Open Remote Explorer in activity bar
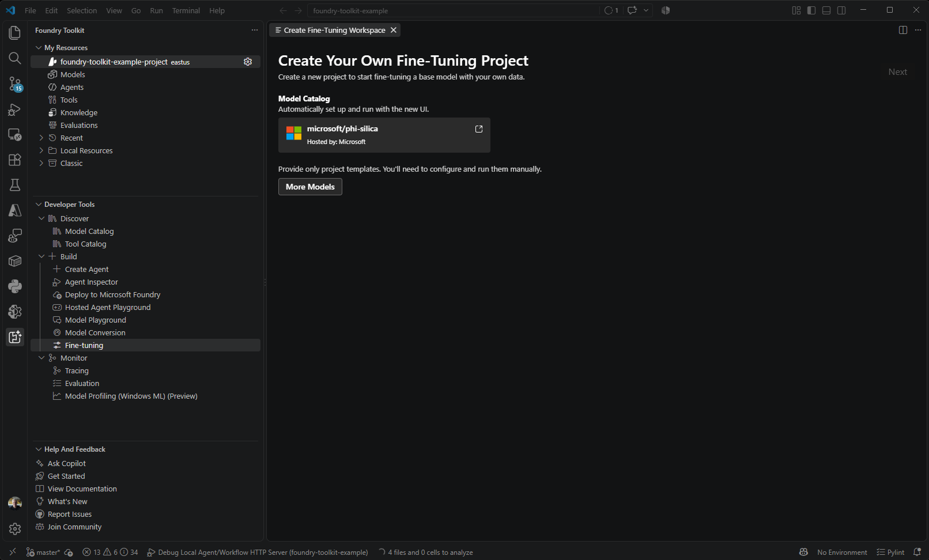This screenshot has height=560, width=929. click(15, 135)
